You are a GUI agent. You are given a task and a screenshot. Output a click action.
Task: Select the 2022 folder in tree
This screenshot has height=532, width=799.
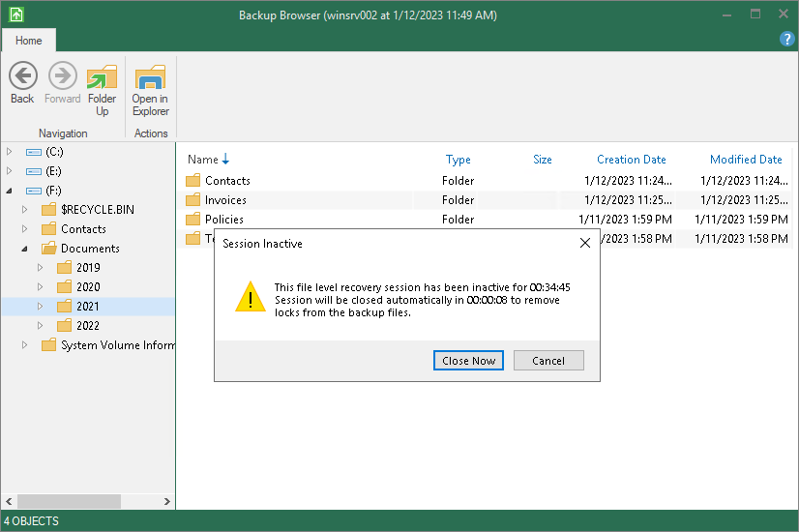(x=87, y=326)
